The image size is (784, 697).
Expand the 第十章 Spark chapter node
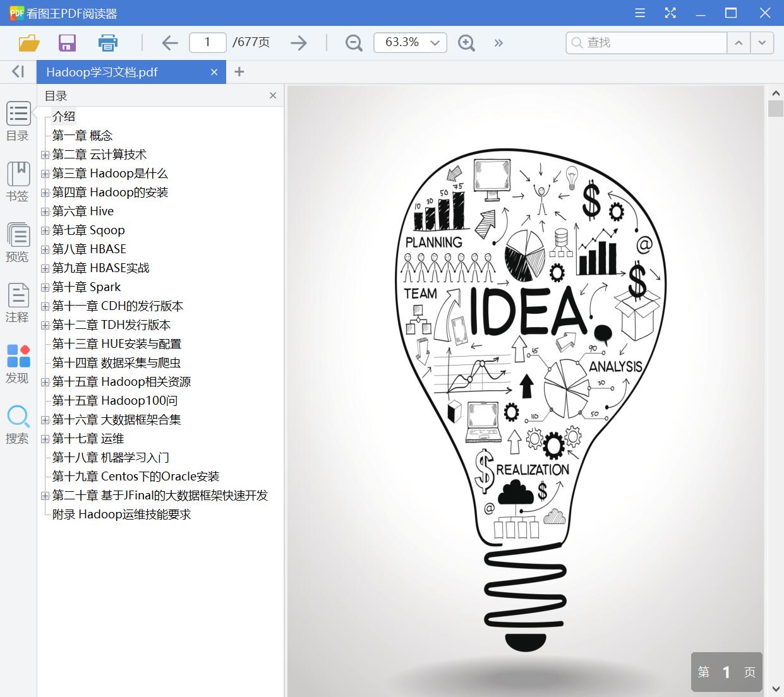44,287
